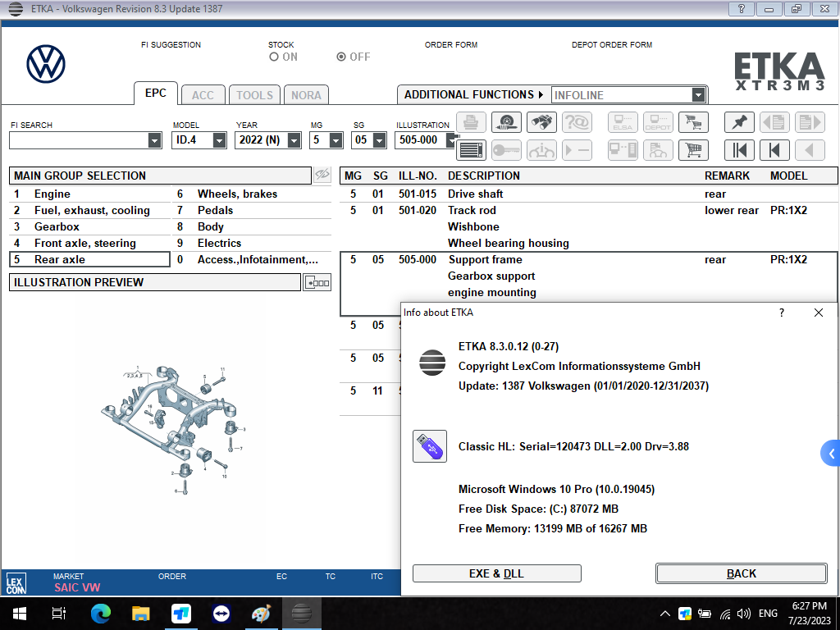Image resolution: width=840 pixels, height=630 pixels.
Task: Toggle the crossed-eye visibility icon
Action: point(322,175)
